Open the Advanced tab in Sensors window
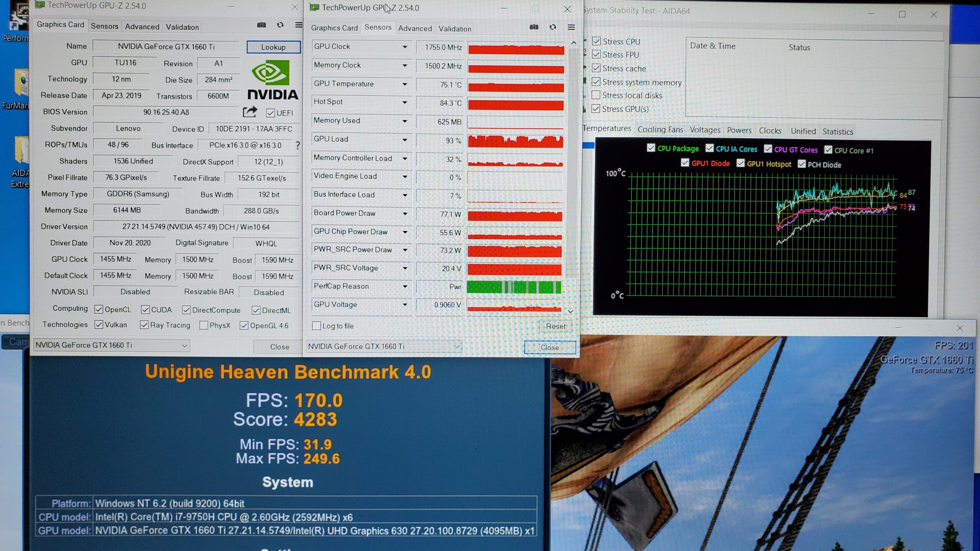The image size is (980, 551). coord(415,28)
